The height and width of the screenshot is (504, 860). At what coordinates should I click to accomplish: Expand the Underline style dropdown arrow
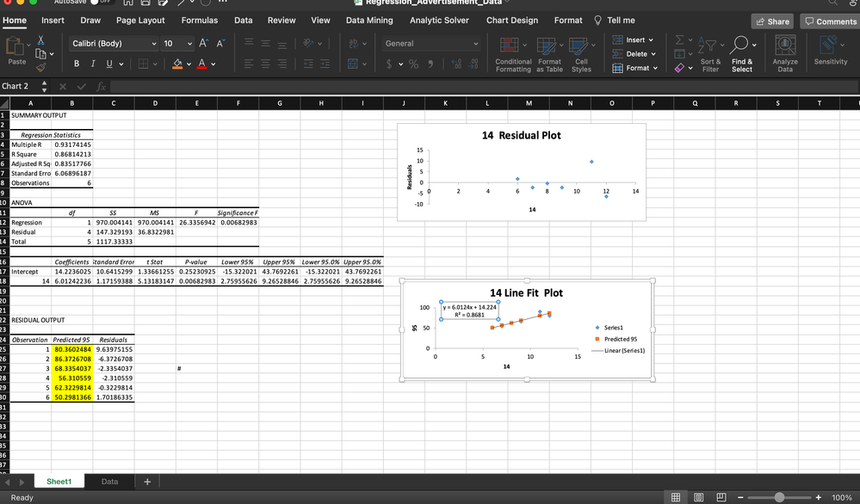121,65
